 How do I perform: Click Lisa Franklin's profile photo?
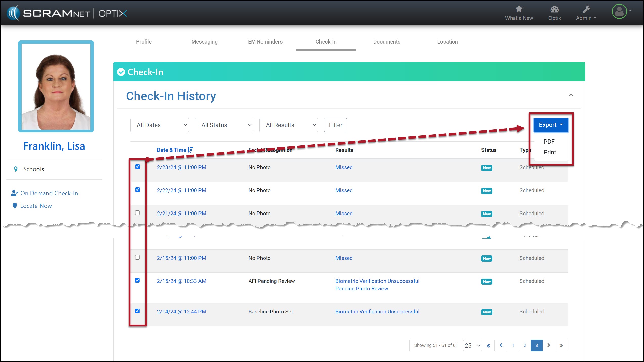(x=56, y=87)
